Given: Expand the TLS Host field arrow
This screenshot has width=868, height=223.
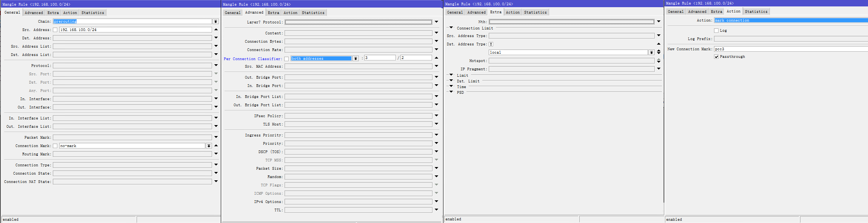Looking at the screenshot, I should pyautogui.click(x=436, y=124).
